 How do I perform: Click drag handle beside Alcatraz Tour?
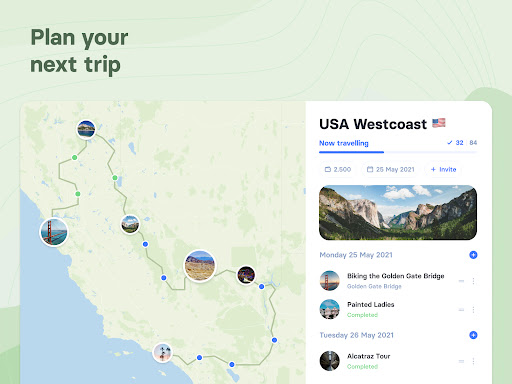point(461,361)
